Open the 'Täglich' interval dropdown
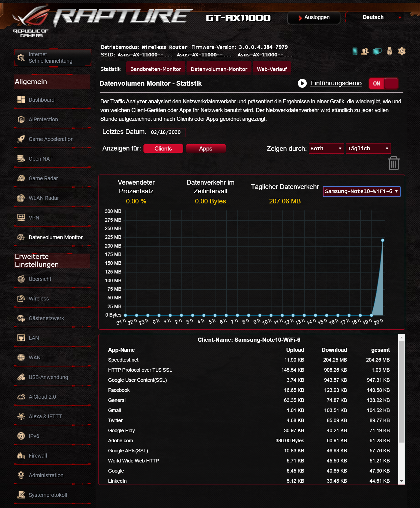The width and height of the screenshot is (420, 508). point(368,149)
